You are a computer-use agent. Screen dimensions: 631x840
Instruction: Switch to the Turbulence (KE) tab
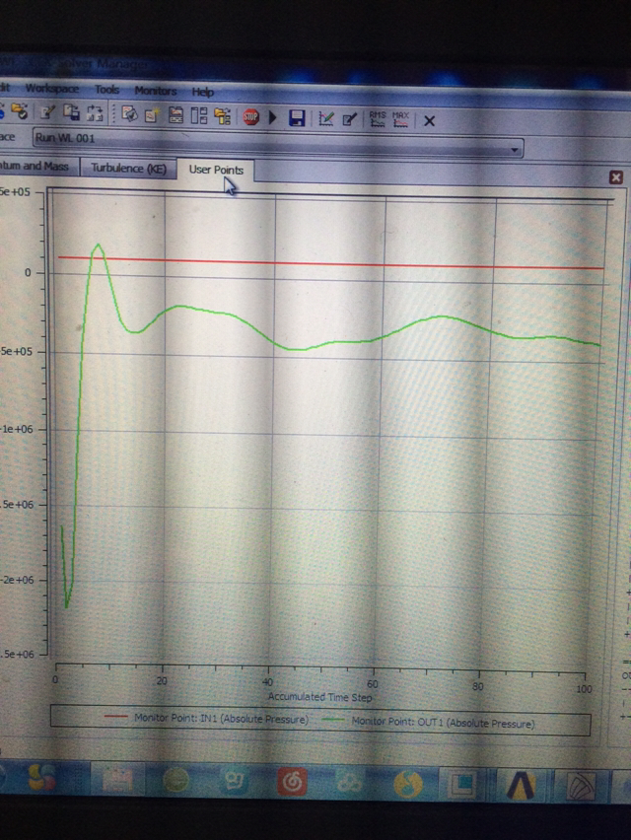tap(128, 168)
